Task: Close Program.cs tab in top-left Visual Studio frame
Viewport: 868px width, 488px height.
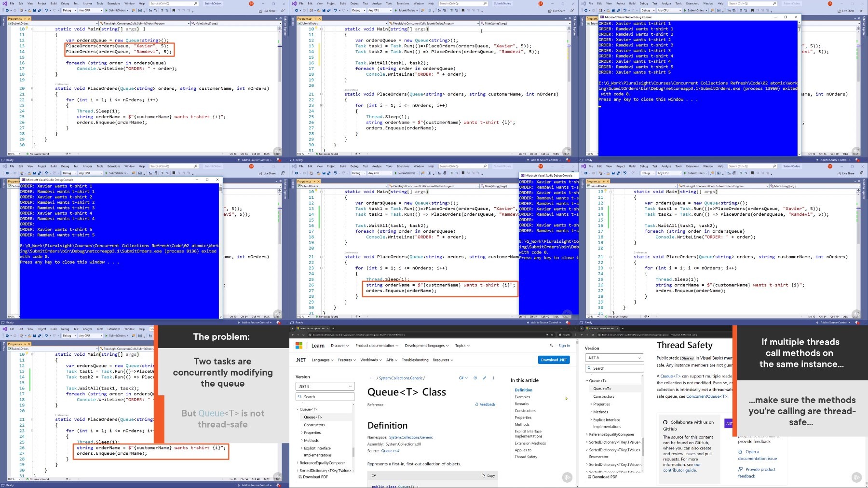Action: [29, 19]
